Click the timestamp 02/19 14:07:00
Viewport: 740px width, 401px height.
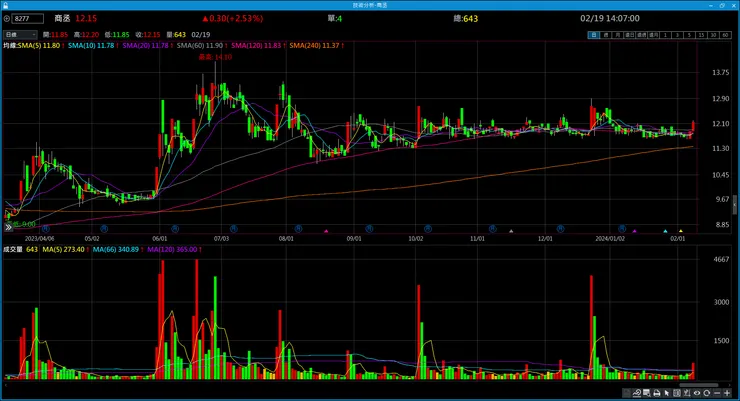click(610, 18)
